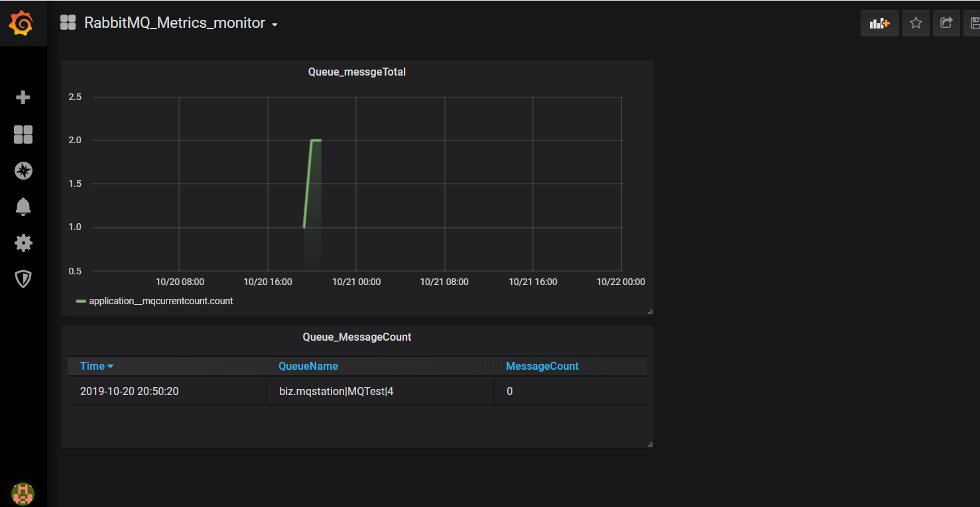Open the RabbitMQ_Metrics_monitor dashboard dropdown
Image resolution: width=980 pixels, height=507 pixels.
click(x=180, y=23)
